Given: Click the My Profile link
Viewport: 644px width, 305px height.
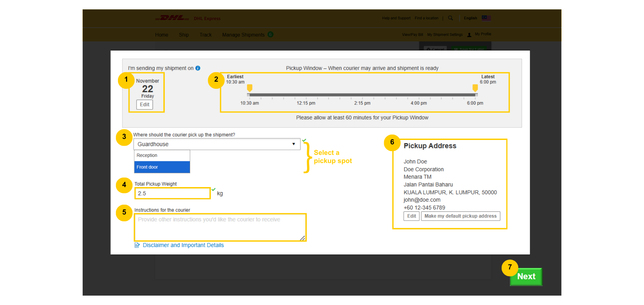Looking at the screenshot, I should click(483, 34).
